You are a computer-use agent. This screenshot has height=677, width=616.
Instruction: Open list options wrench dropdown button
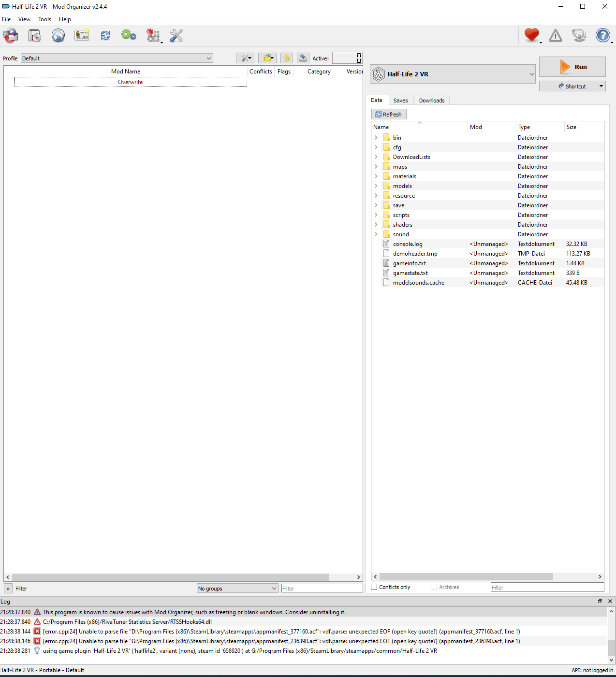click(x=245, y=58)
